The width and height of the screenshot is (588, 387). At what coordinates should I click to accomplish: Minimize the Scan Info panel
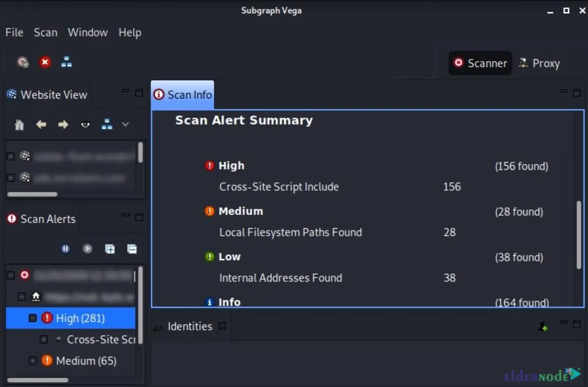pyautogui.click(x=563, y=91)
